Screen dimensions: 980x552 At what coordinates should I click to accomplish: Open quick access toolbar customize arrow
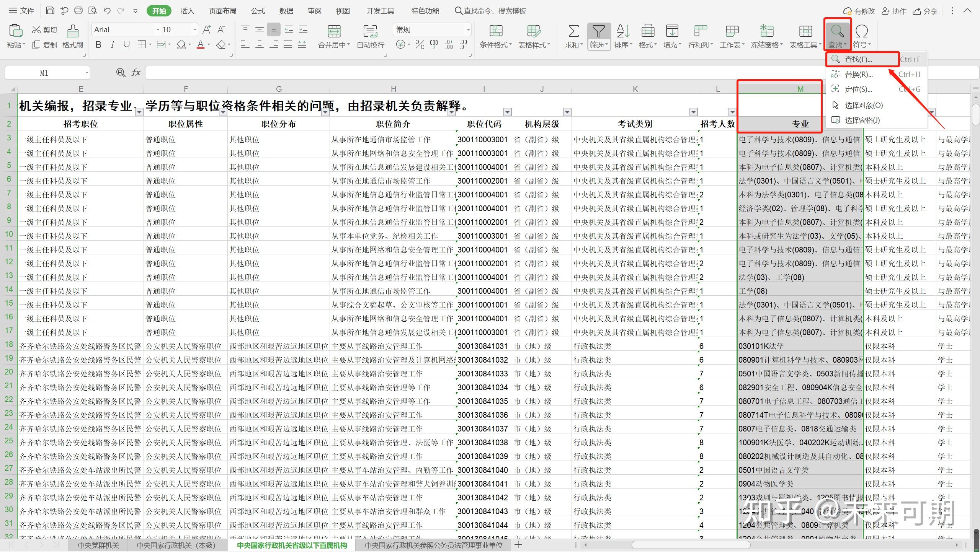[x=135, y=11]
